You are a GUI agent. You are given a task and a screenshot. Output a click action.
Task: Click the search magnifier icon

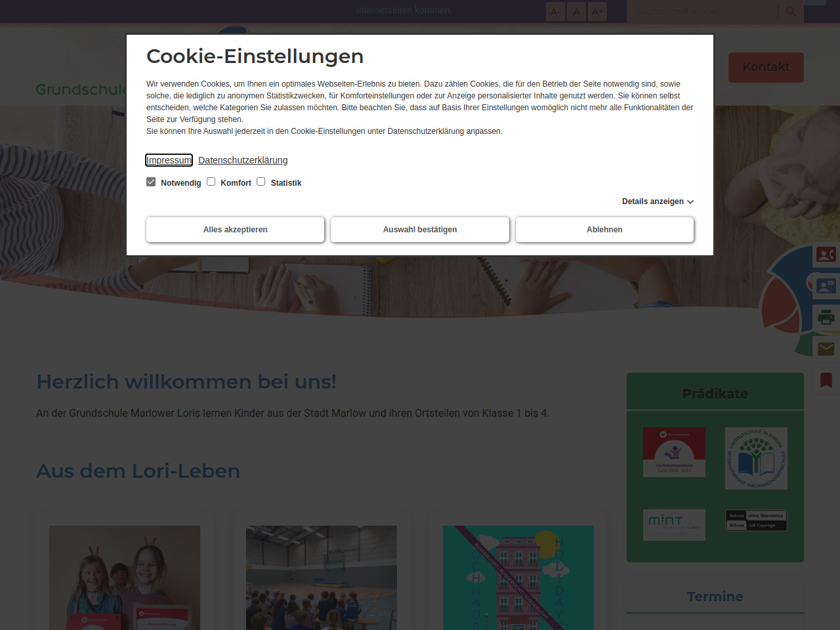(791, 12)
